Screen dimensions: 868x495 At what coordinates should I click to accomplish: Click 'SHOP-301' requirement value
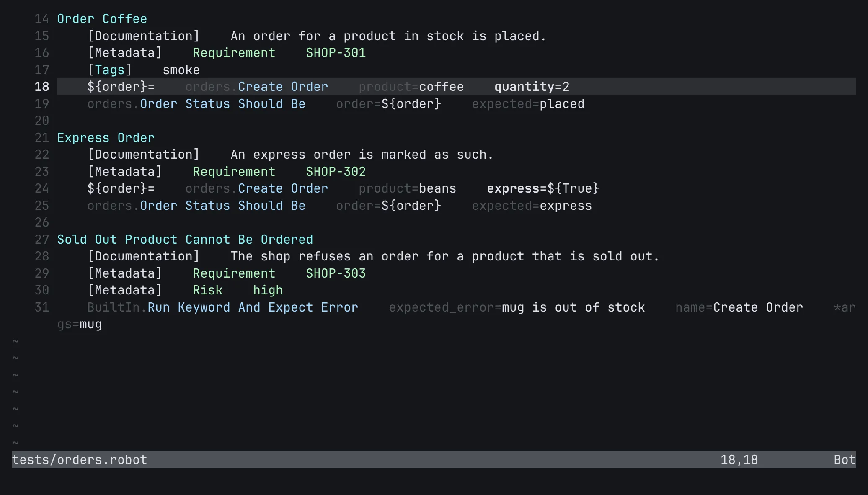point(336,53)
